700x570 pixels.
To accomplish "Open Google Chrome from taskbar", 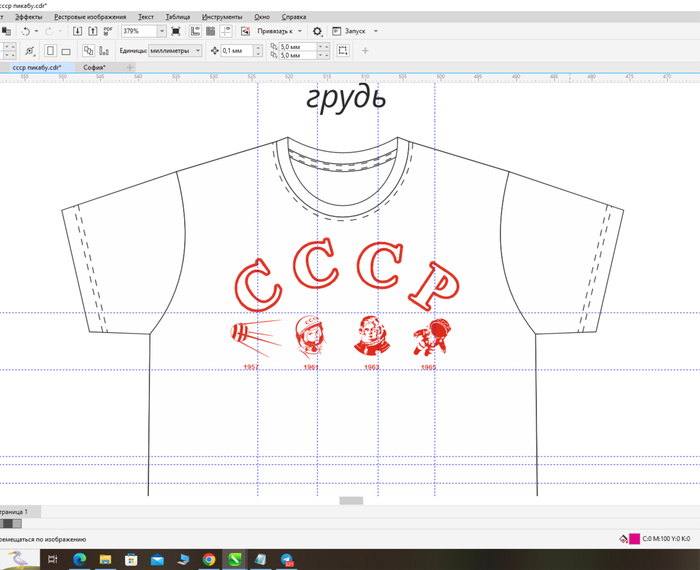I will (x=209, y=559).
